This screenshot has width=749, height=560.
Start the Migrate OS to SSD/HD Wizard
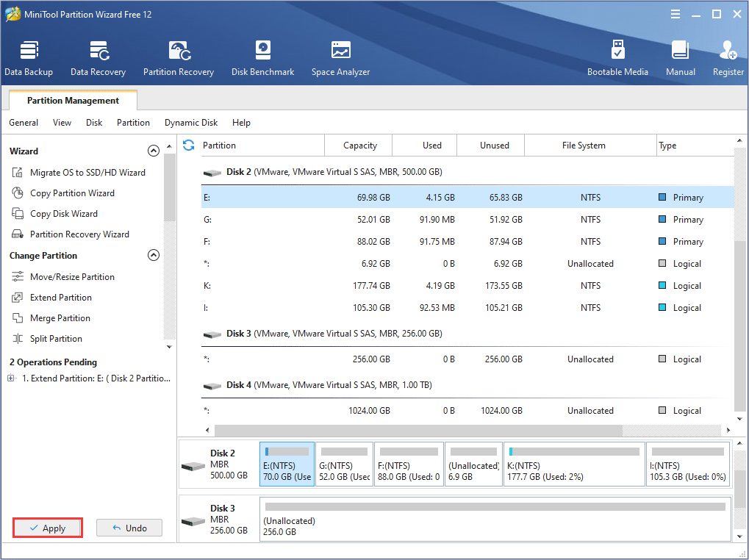(x=87, y=173)
